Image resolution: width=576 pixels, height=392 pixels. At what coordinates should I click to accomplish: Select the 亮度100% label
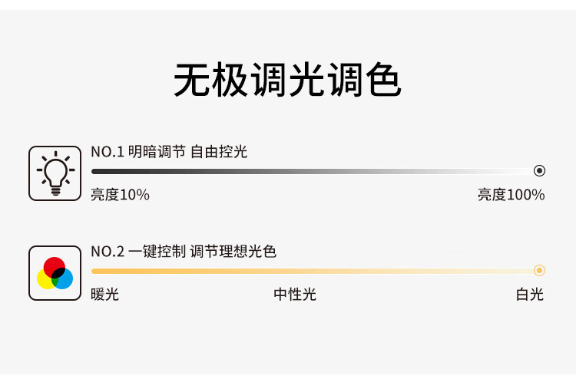(511, 195)
